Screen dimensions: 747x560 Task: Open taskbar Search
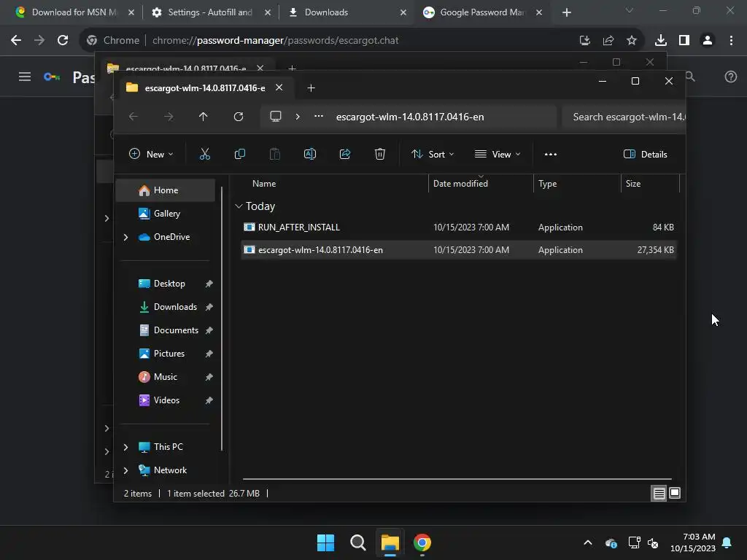357,542
